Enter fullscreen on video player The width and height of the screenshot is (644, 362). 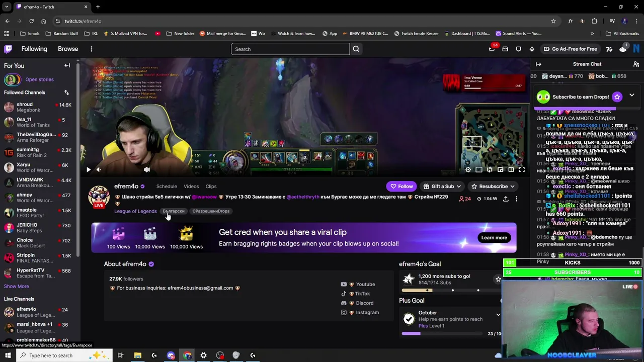coord(522,169)
